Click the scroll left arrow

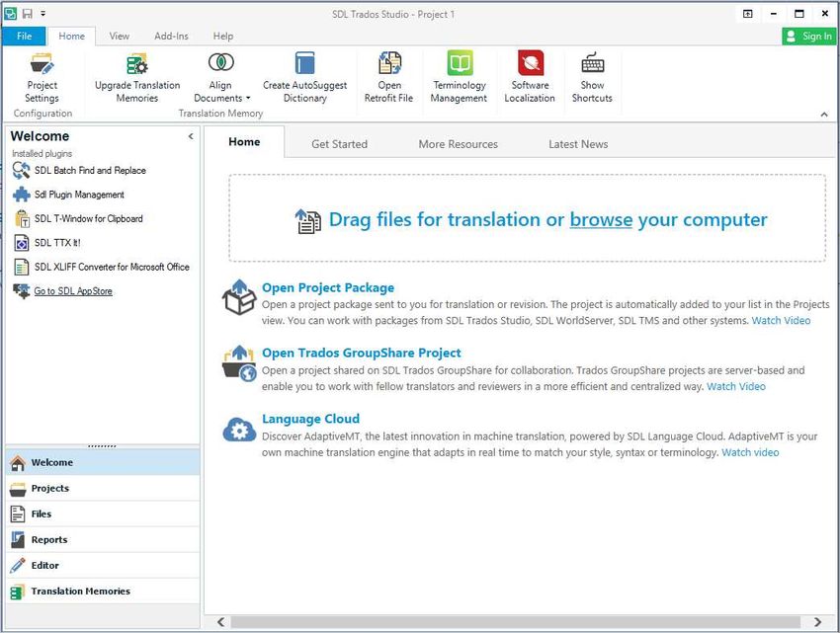[x=220, y=622]
